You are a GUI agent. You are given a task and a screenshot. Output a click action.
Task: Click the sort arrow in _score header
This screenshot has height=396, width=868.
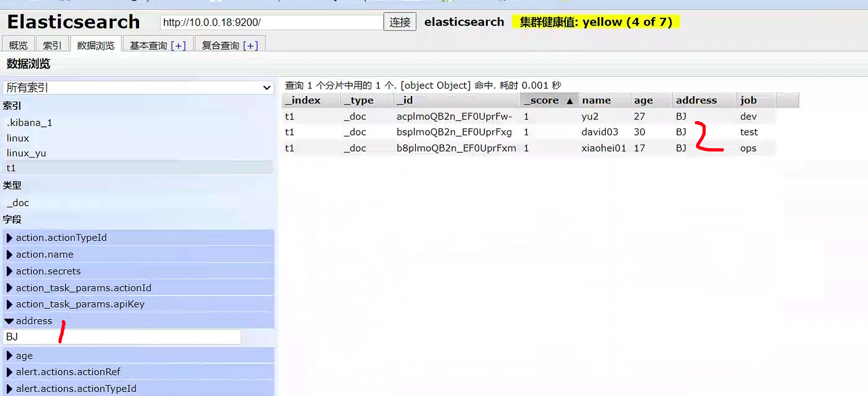click(570, 101)
